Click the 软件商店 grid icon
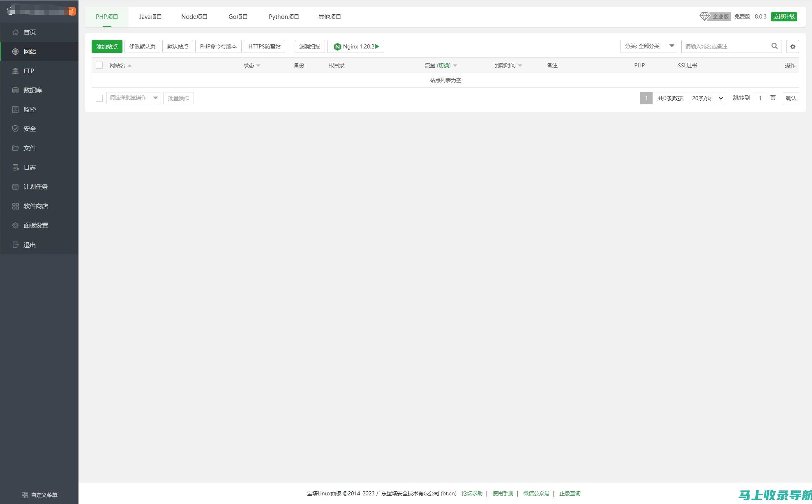812x504 pixels. coord(15,206)
